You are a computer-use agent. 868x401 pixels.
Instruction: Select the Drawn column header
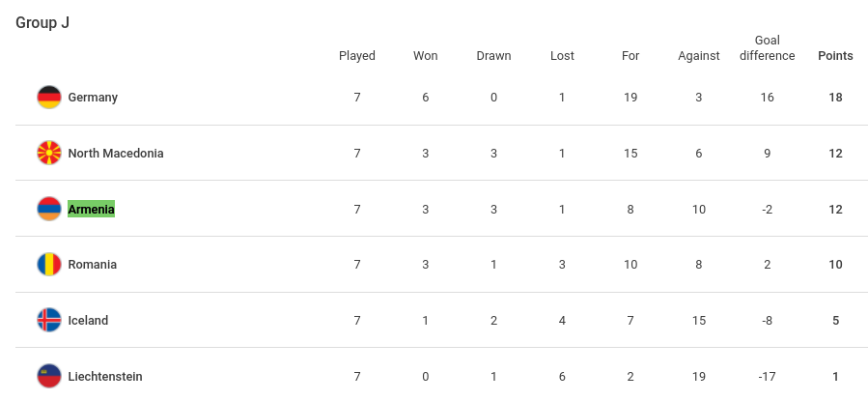click(x=493, y=55)
